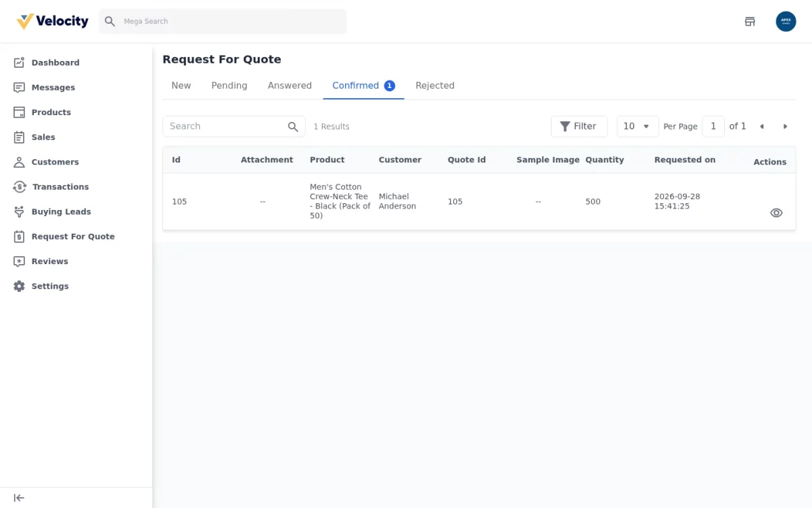Click the Attachment column header
The image size is (812, 508).
pos(267,160)
